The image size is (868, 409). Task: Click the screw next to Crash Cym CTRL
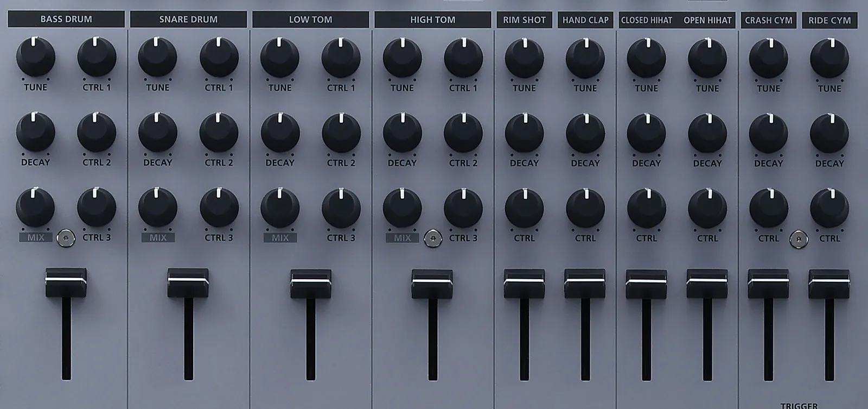799,239
